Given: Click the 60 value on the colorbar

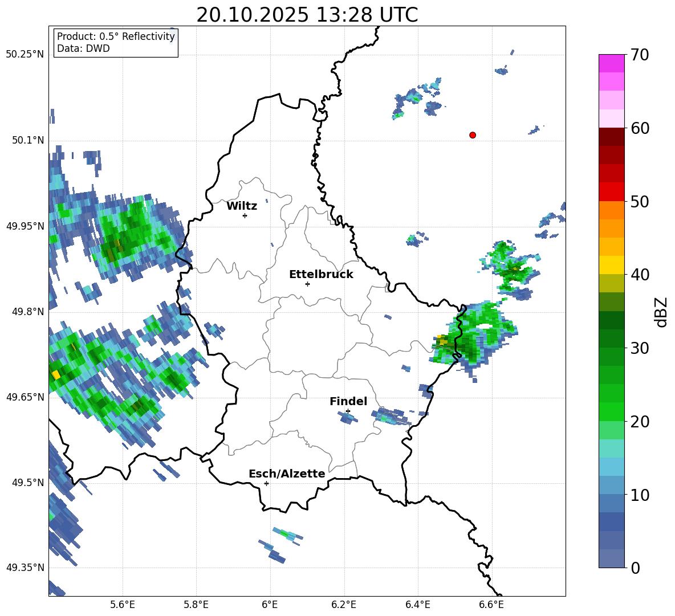Looking at the screenshot, I should click(640, 128).
